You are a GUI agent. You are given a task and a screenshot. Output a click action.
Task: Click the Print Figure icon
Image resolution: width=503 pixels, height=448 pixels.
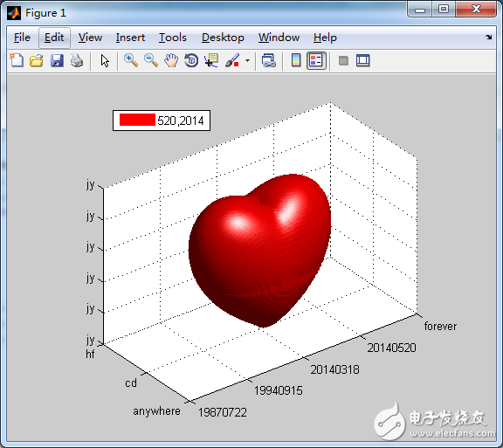point(77,60)
